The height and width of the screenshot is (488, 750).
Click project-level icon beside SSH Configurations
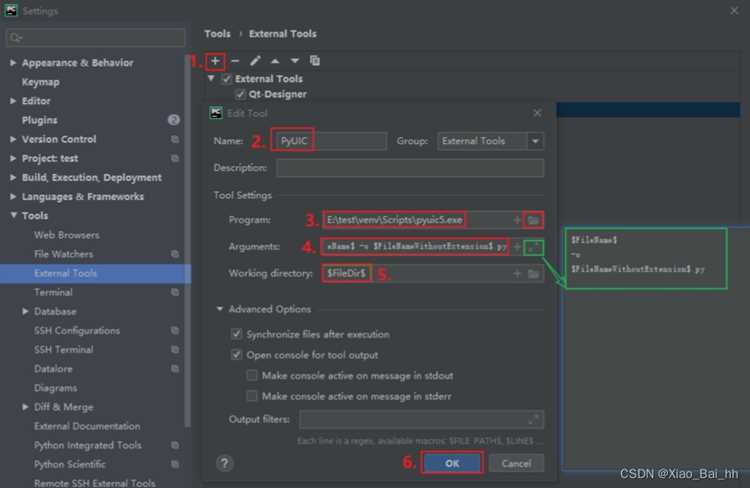[175, 331]
